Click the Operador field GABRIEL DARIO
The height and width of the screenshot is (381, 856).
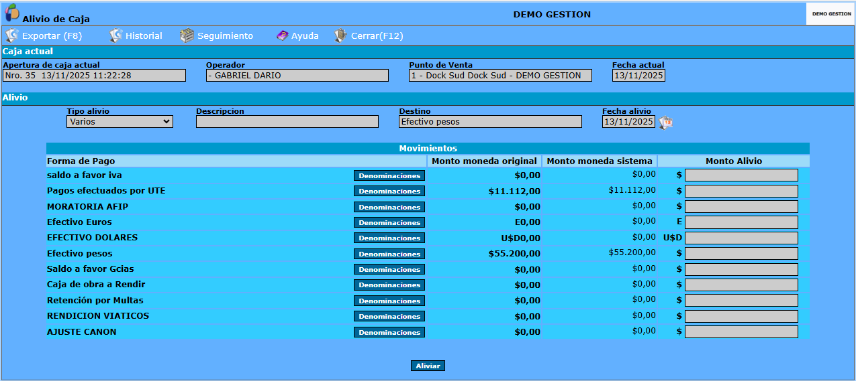pyautogui.click(x=298, y=75)
